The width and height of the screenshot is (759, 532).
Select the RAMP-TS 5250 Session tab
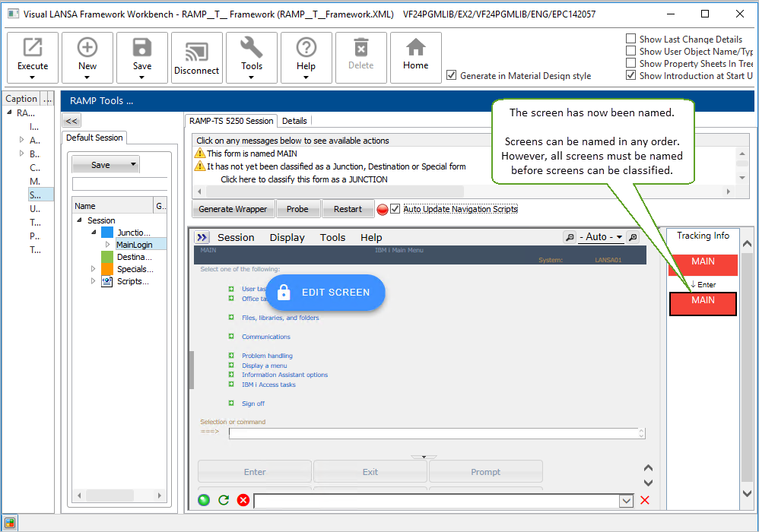[231, 121]
